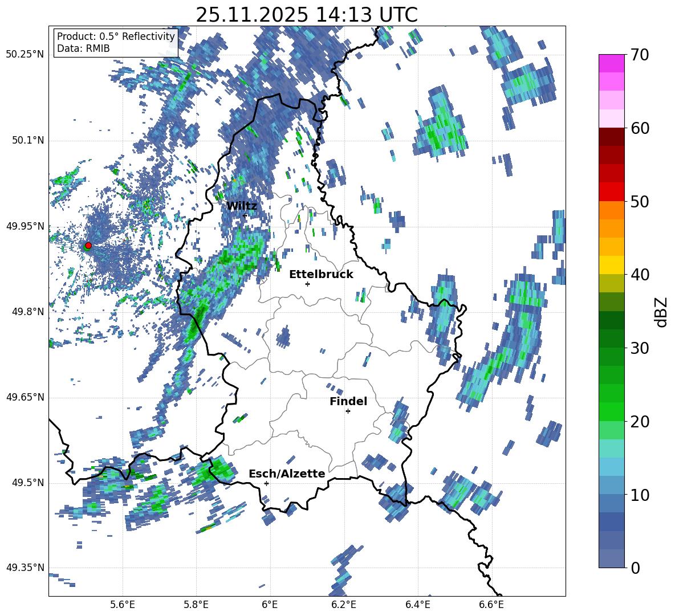Click the Wiltz station cross marker
Image resolution: width=675 pixels, height=616 pixels.
tap(245, 215)
